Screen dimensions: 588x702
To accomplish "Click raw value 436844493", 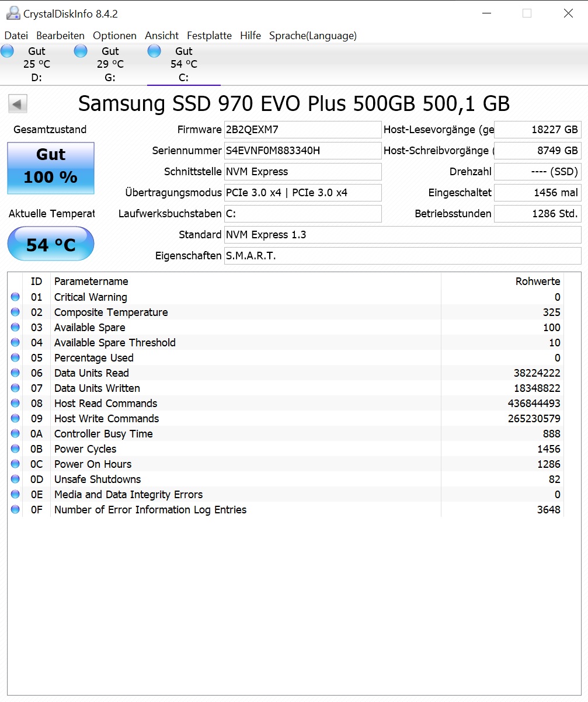I will [x=534, y=404].
